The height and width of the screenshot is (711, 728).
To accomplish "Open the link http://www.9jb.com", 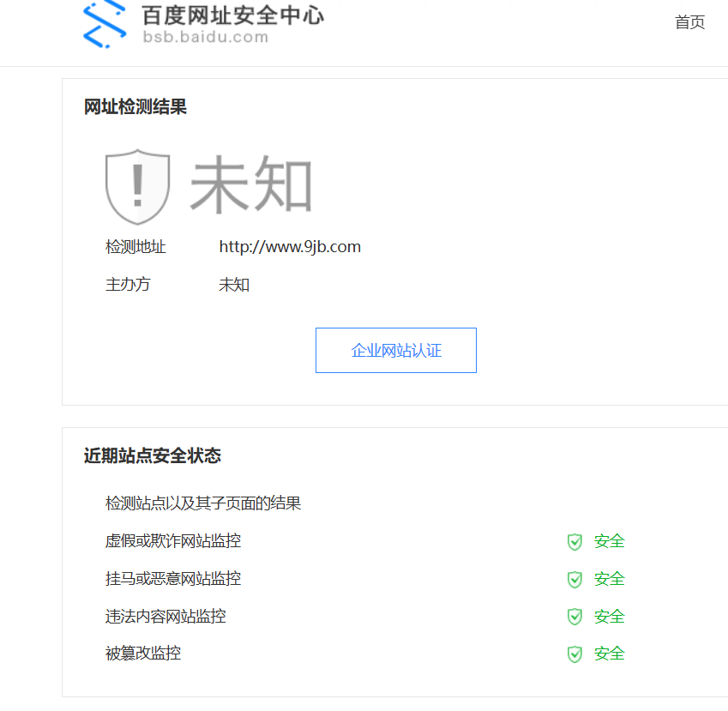I will [290, 246].
